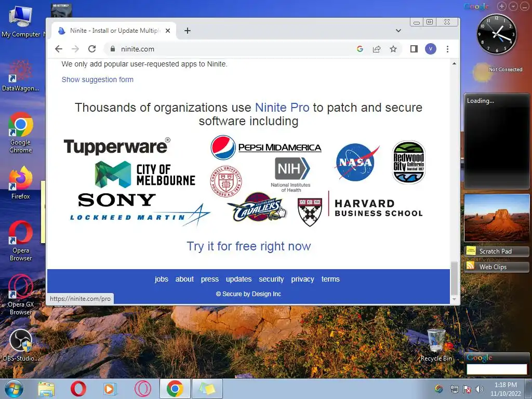532x399 pixels.
Task: Bookmark this page with the star
Action: [393, 49]
